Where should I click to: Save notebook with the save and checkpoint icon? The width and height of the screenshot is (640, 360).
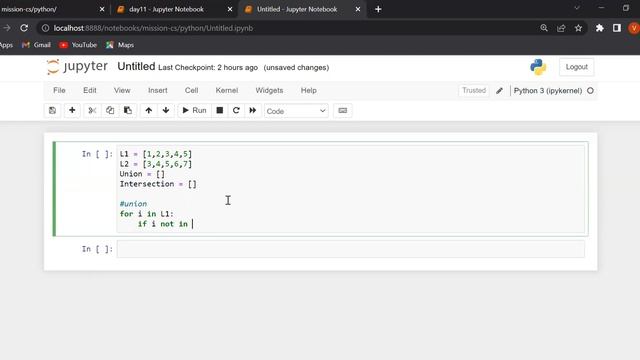pos(53,111)
